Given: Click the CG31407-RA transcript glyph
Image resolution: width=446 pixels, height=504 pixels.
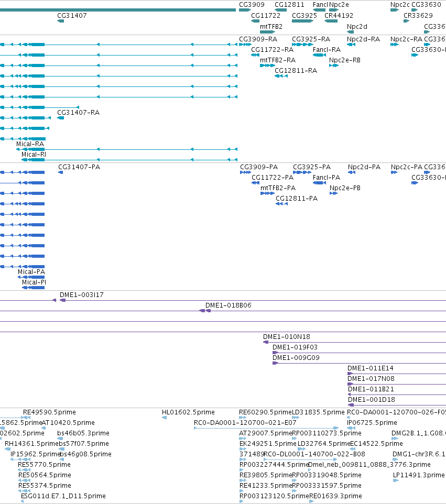Looking at the screenshot, I should pyautogui.click(x=60, y=118).
